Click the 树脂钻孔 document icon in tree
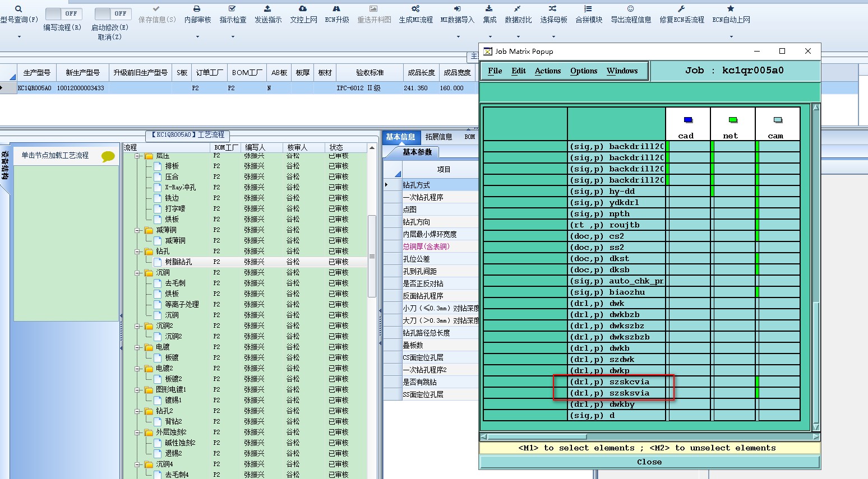 158,262
